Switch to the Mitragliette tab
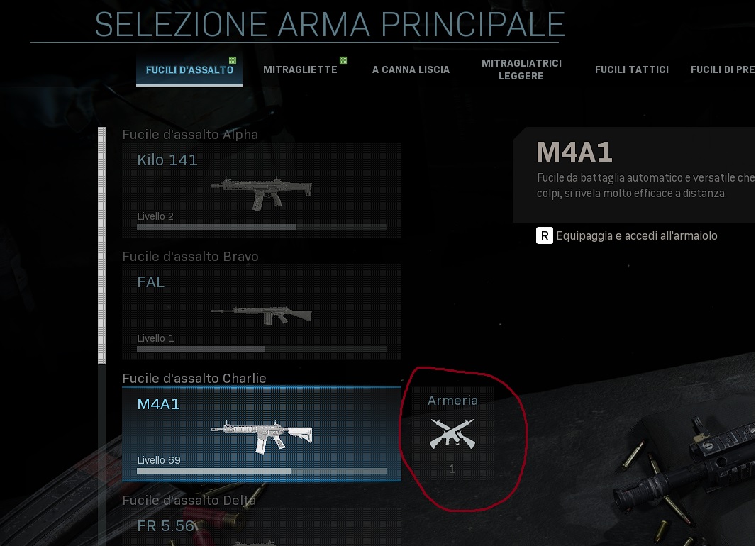The height and width of the screenshot is (546, 756). pos(300,70)
